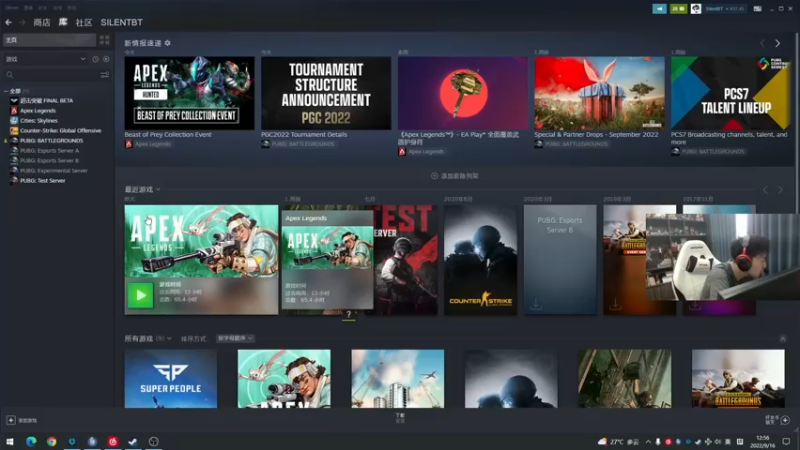Open Cities: Skylines cover in all games

(397, 379)
